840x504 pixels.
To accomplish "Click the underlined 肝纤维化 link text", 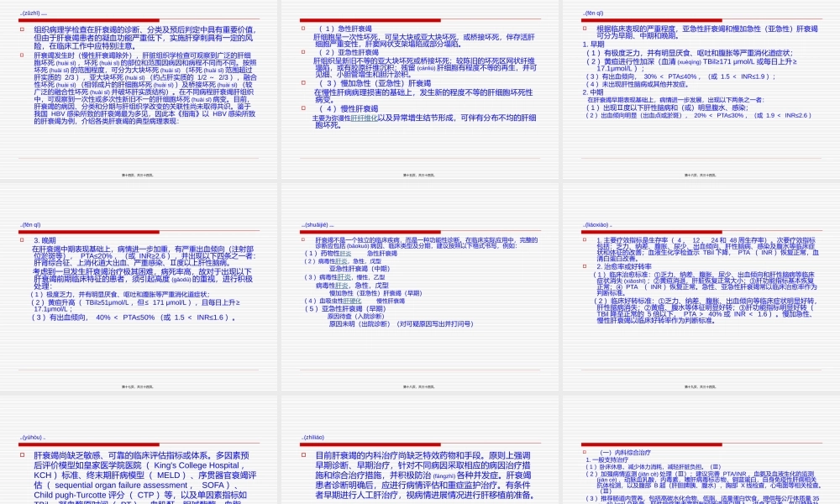I will point(364,118).
